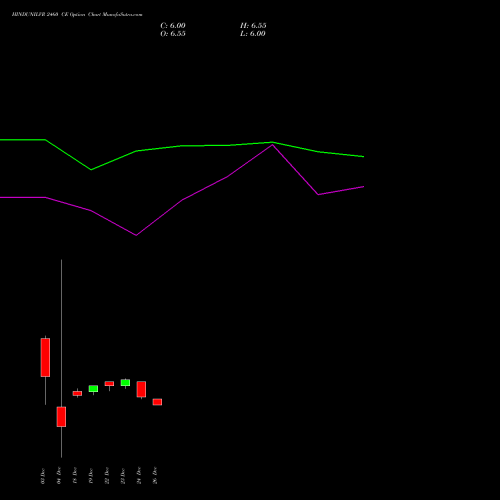The width and height of the screenshot is (500, 500).
Task: Click the '22 Dec' date axis label
Action: click(107, 475)
